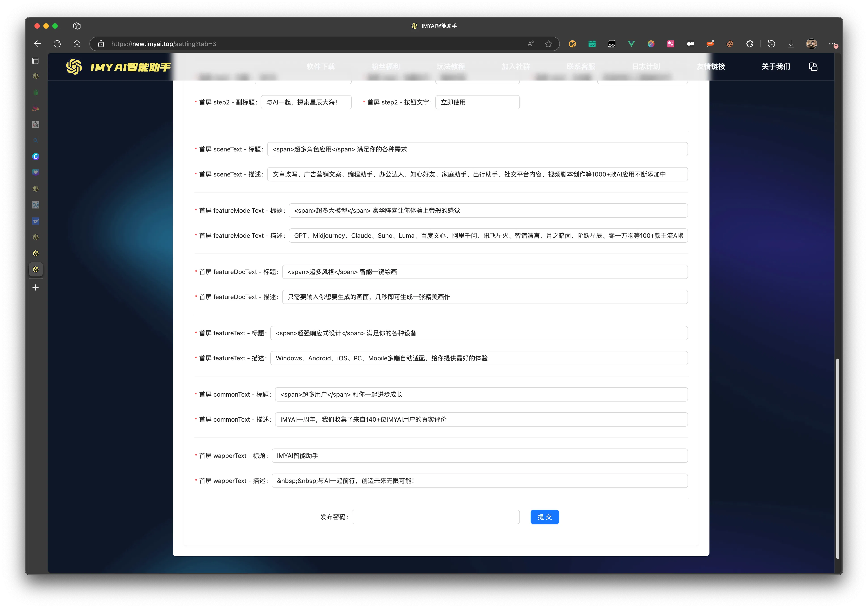
Task: Edit the featureDocText 标题 input field
Action: click(x=485, y=272)
